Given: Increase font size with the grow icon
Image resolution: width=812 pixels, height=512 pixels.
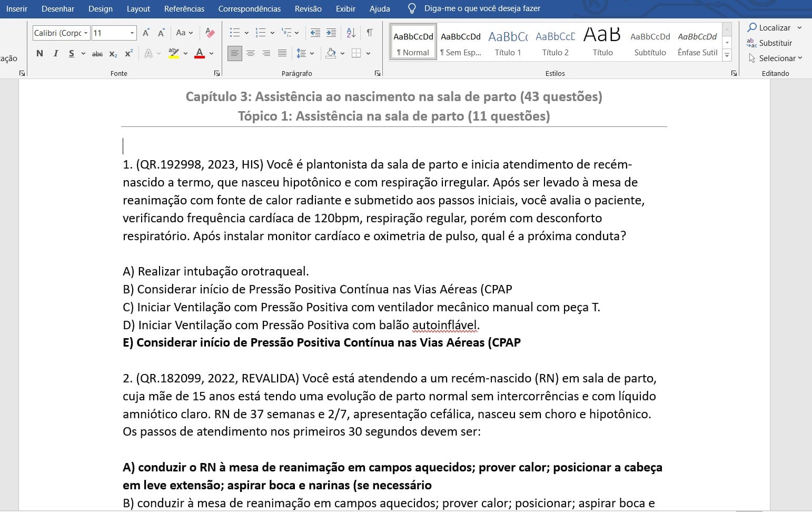Looking at the screenshot, I should click(x=146, y=33).
